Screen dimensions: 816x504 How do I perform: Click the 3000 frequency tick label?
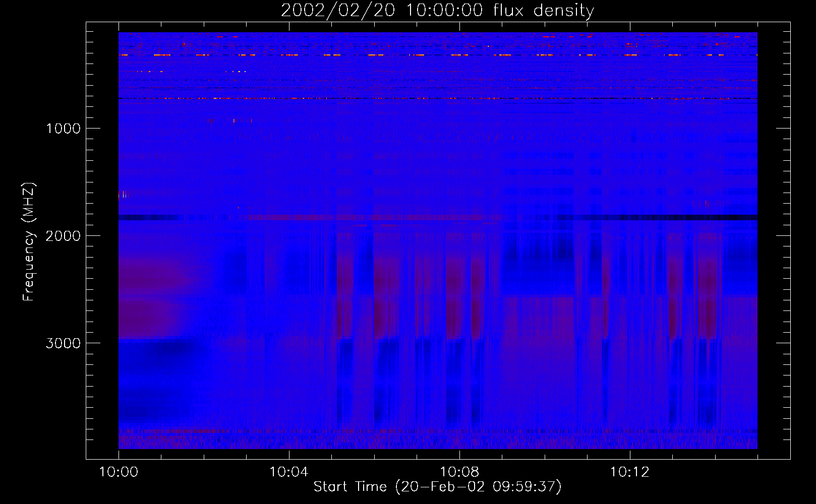click(63, 343)
